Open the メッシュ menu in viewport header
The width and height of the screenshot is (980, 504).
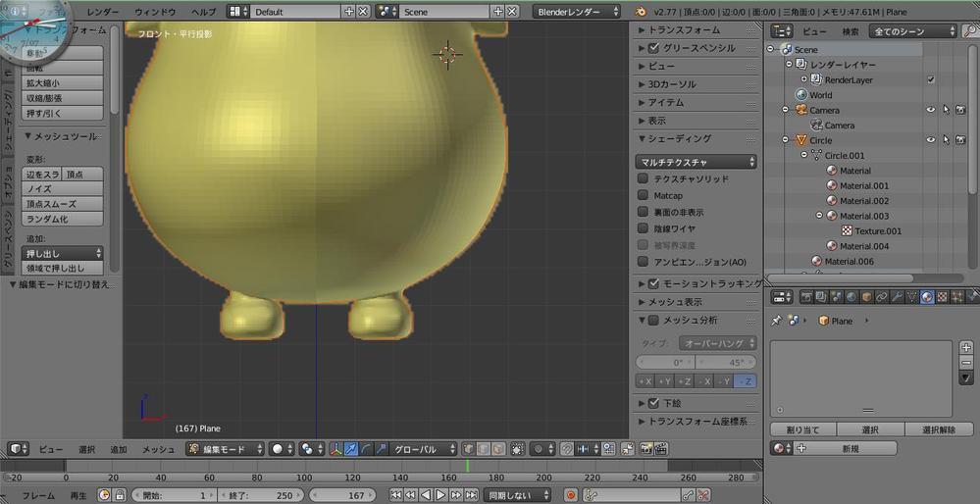click(158, 449)
